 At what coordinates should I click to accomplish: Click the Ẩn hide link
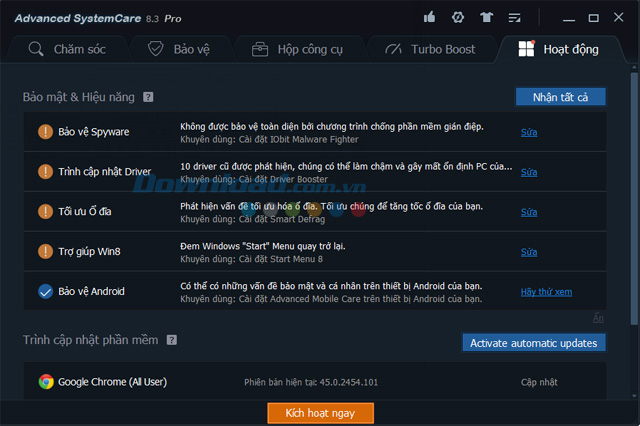(x=598, y=318)
